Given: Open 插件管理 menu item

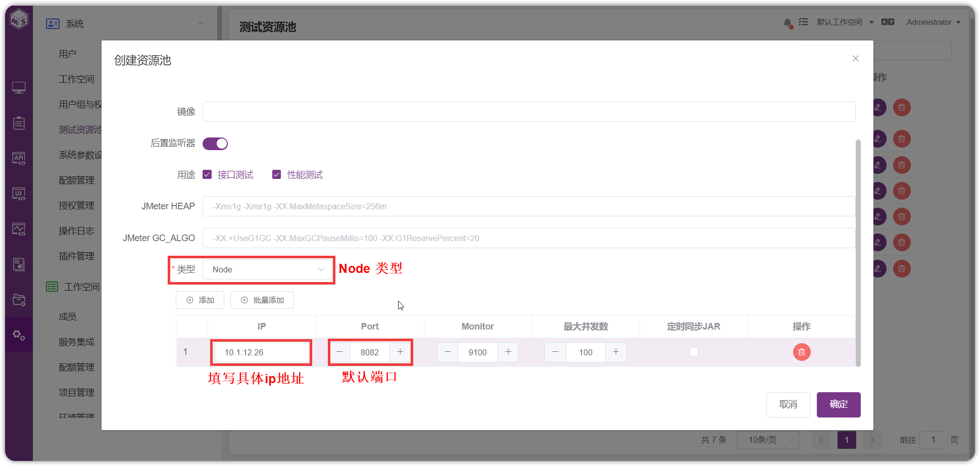Looking at the screenshot, I should (x=76, y=256).
